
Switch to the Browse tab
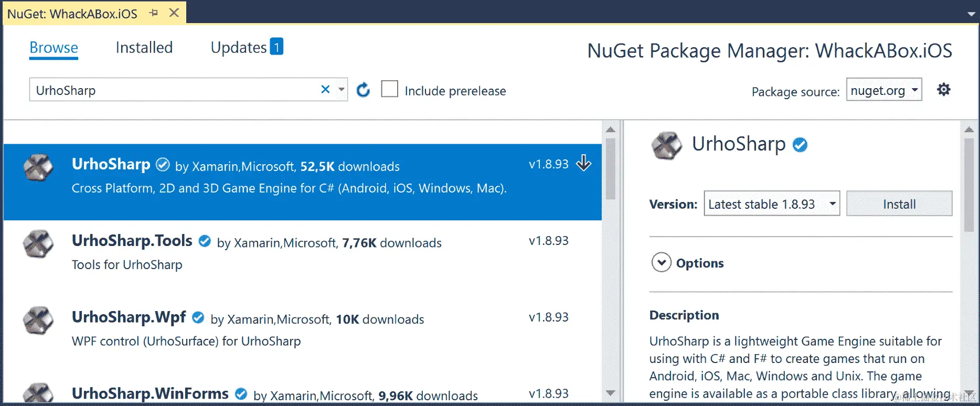click(x=54, y=48)
